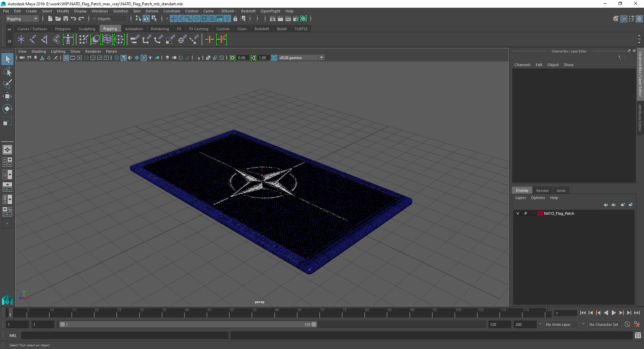Play animation forwards
Viewport: 644px width, 349px height.
[613, 313]
